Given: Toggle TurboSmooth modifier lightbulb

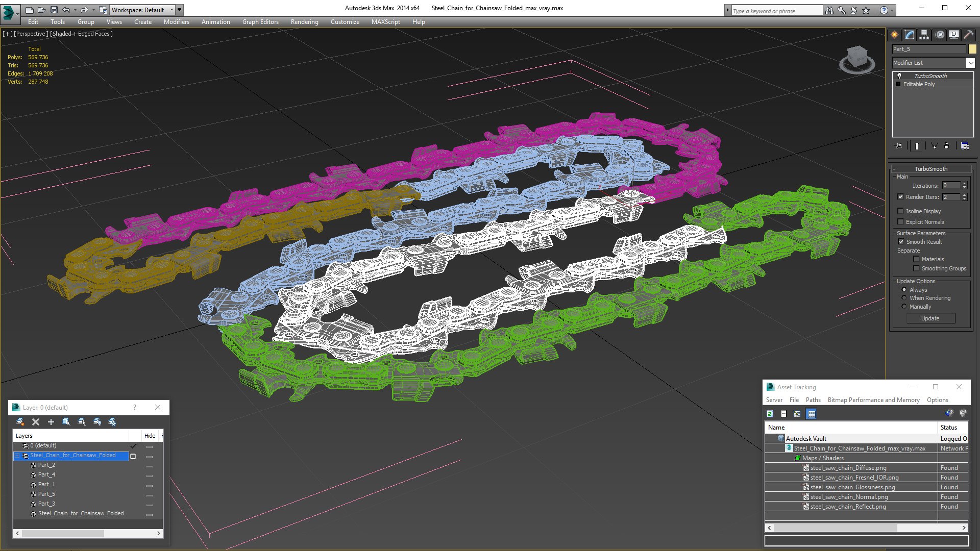Looking at the screenshot, I should click(x=899, y=76).
